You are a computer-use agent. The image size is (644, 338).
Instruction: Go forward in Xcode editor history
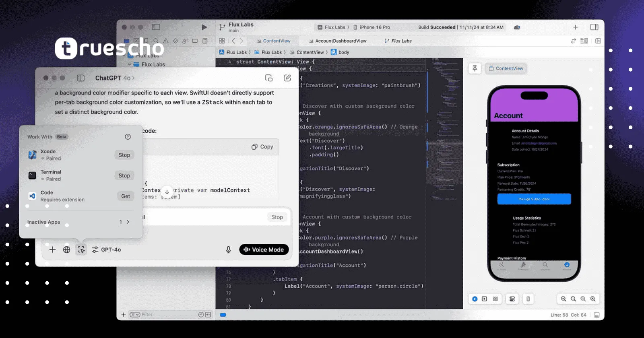pyautogui.click(x=242, y=41)
